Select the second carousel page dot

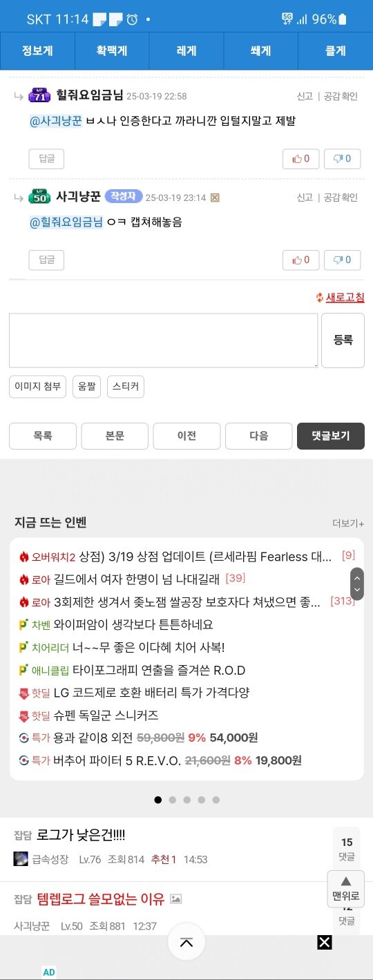coord(173,800)
